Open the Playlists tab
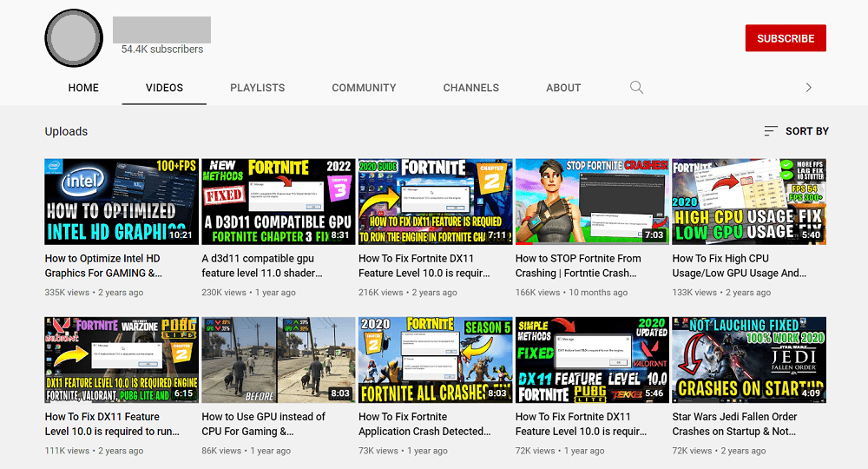 (x=258, y=88)
